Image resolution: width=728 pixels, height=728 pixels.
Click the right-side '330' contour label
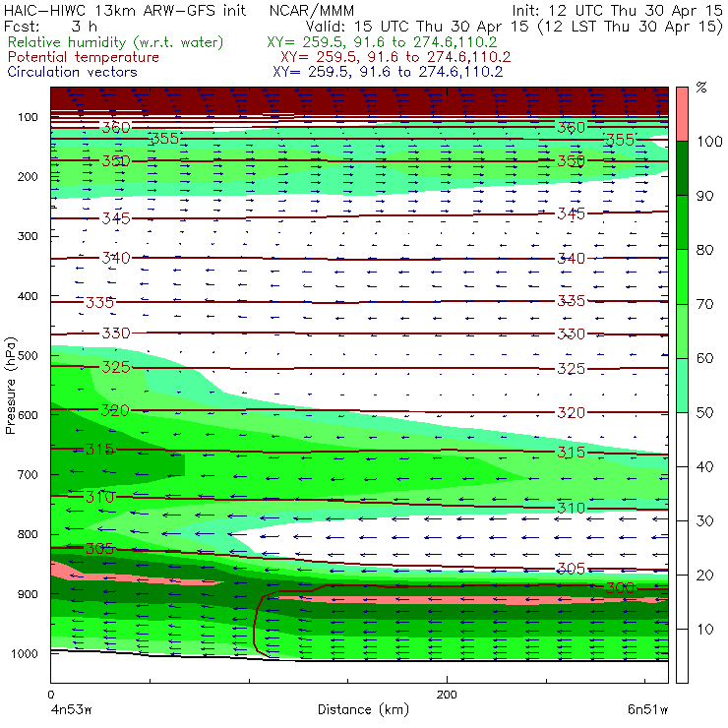pyautogui.click(x=572, y=334)
